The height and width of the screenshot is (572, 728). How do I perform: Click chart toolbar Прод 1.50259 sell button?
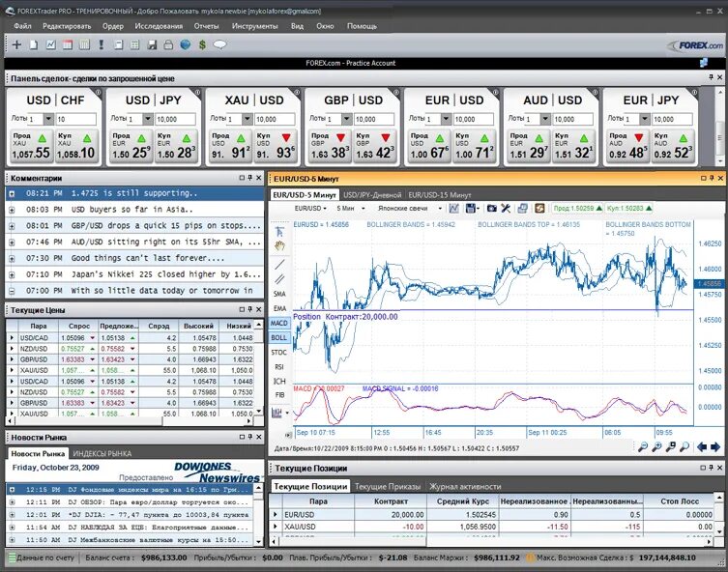pyautogui.click(x=577, y=209)
